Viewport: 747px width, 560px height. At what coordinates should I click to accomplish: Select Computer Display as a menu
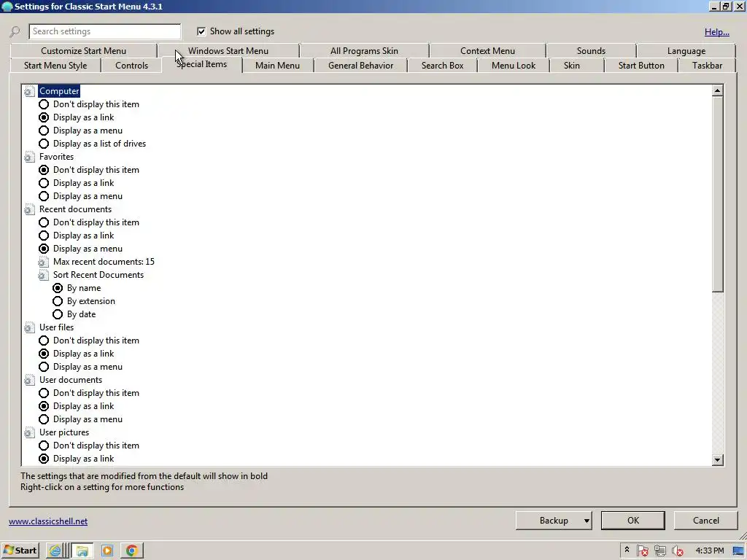click(x=44, y=131)
